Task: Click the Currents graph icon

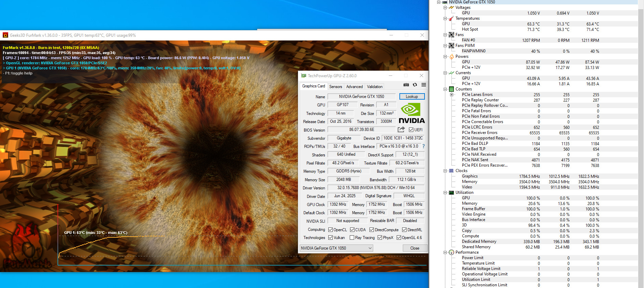Action: tap(451, 73)
